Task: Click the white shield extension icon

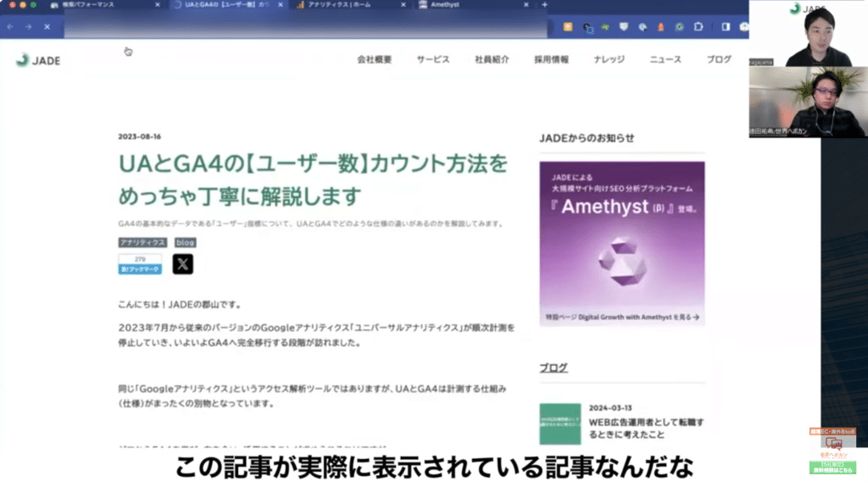Action: (624, 26)
